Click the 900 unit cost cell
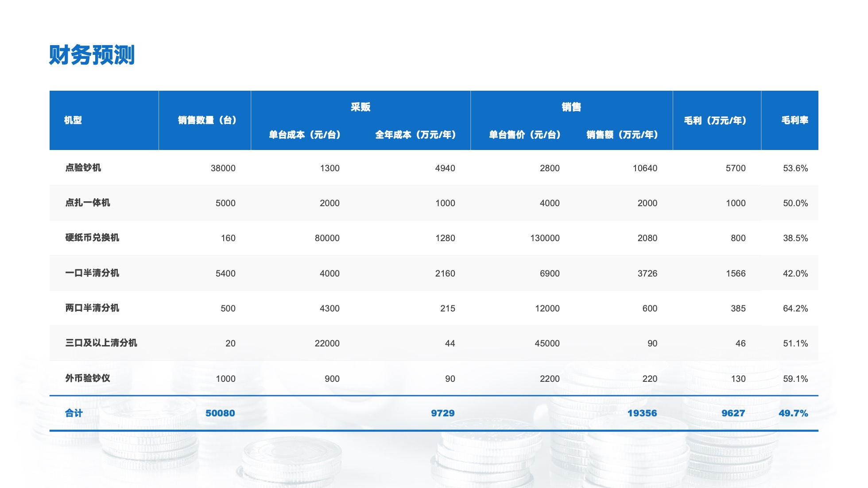 click(x=332, y=379)
